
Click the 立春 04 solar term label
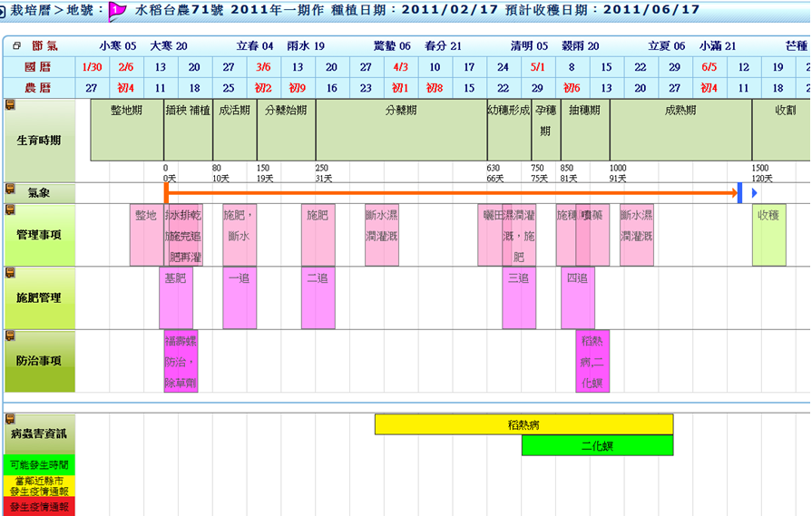click(x=254, y=46)
